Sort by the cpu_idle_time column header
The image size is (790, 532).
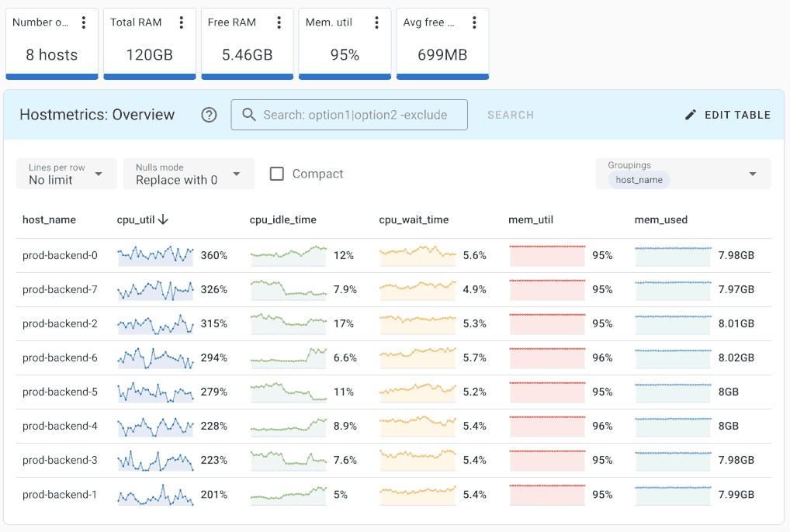282,219
